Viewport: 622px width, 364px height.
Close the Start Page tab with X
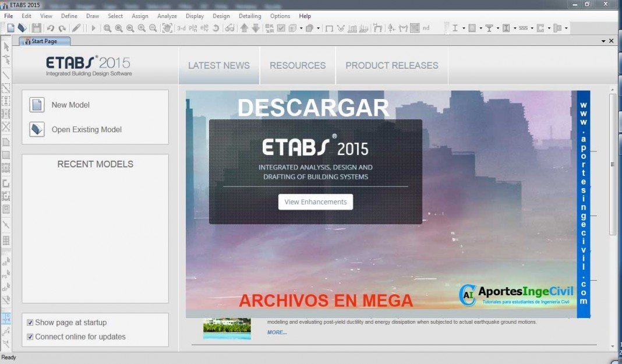(612, 41)
